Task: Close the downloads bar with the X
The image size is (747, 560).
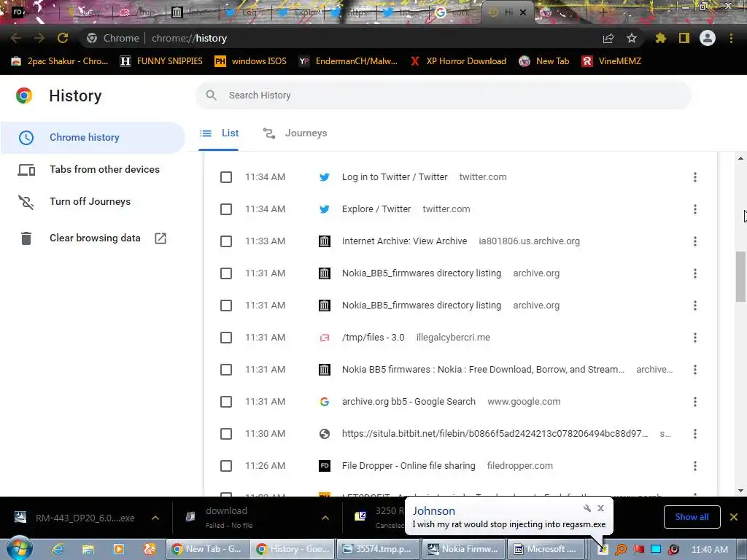Action: [734, 517]
